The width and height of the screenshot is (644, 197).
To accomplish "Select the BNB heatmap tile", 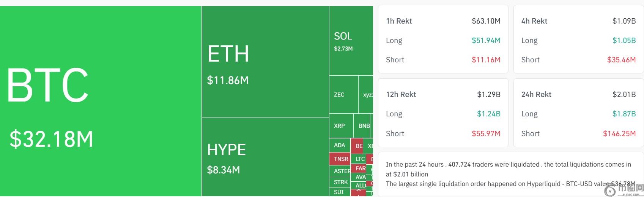I will point(363,126).
